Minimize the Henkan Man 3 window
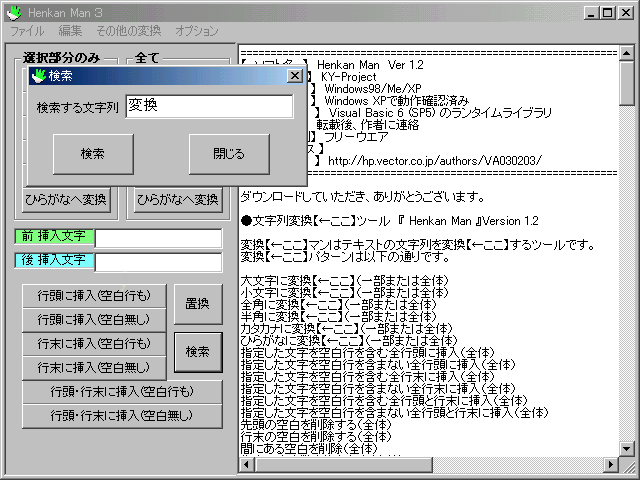The image size is (640, 480). [x=591, y=13]
